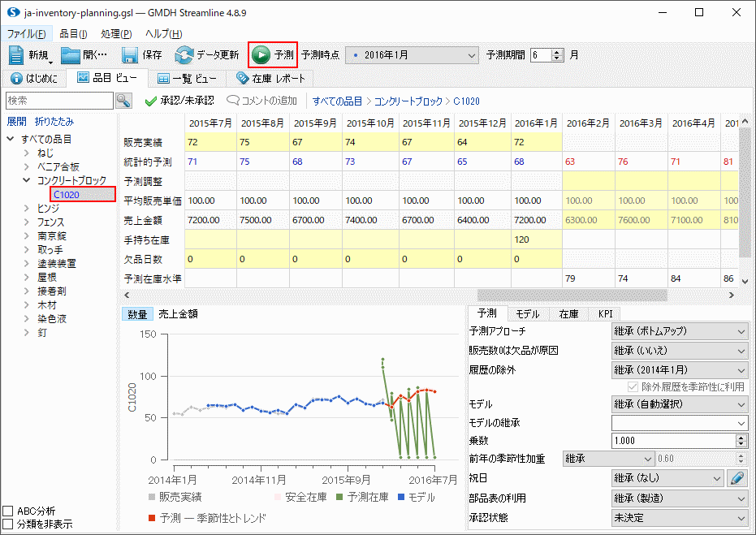This screenshot has width=756, height=535.
Task: Click the 祝日 holiday edit pencil icon
Action: point(737,479)
